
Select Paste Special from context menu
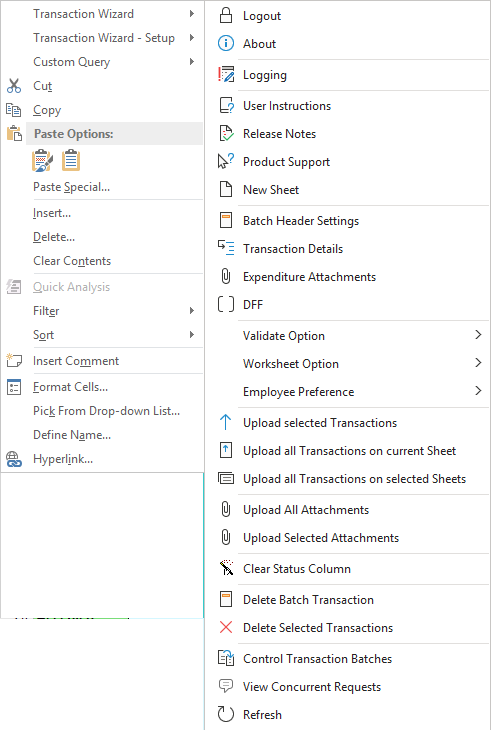(71, 187)
